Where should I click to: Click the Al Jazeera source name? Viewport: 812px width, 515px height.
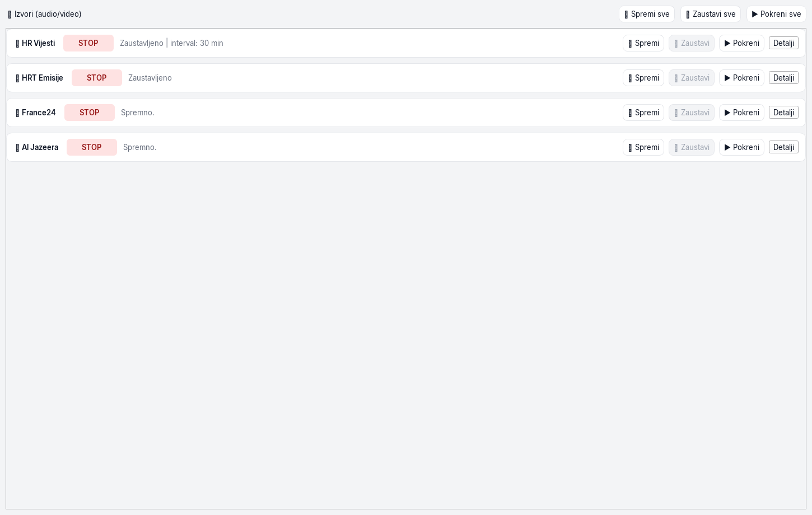(x=40, y=147)
